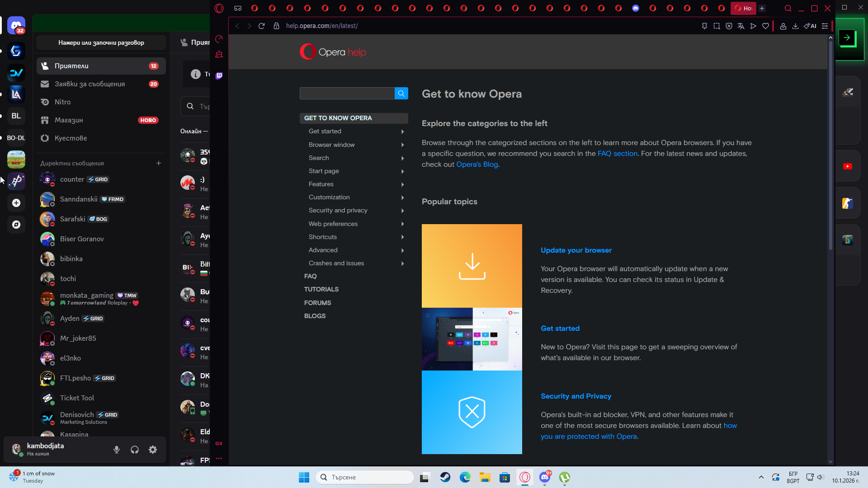Click the Opera help page scrollbar

tap(830, 145)
